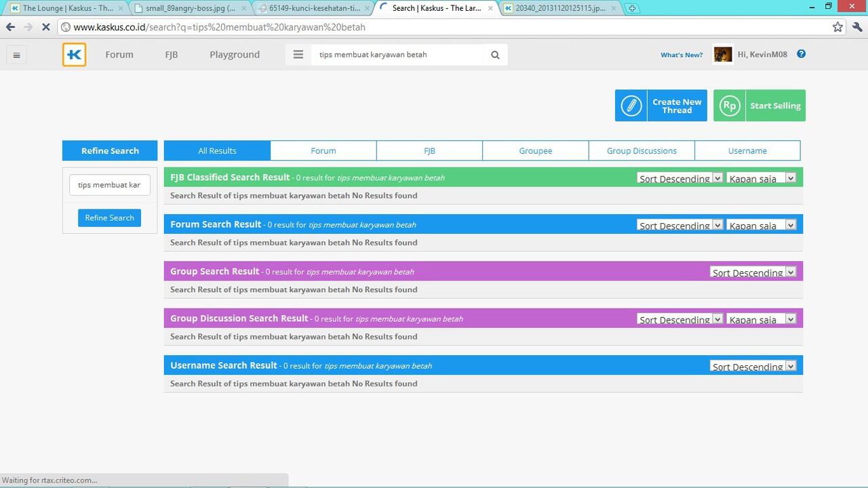The width and height of the screenshot is (868, 488).
Task: Click the What's New? link
Action: [682, 55]
